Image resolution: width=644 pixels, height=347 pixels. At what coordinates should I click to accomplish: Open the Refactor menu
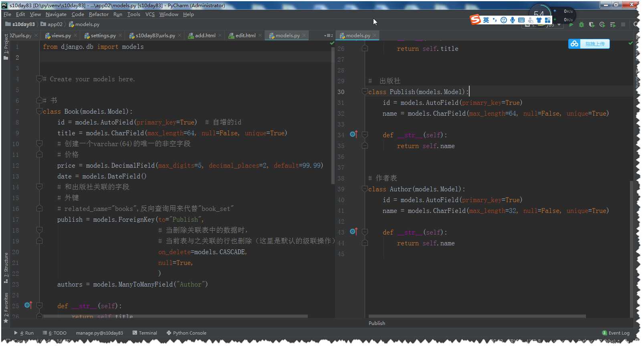[99, 14]
